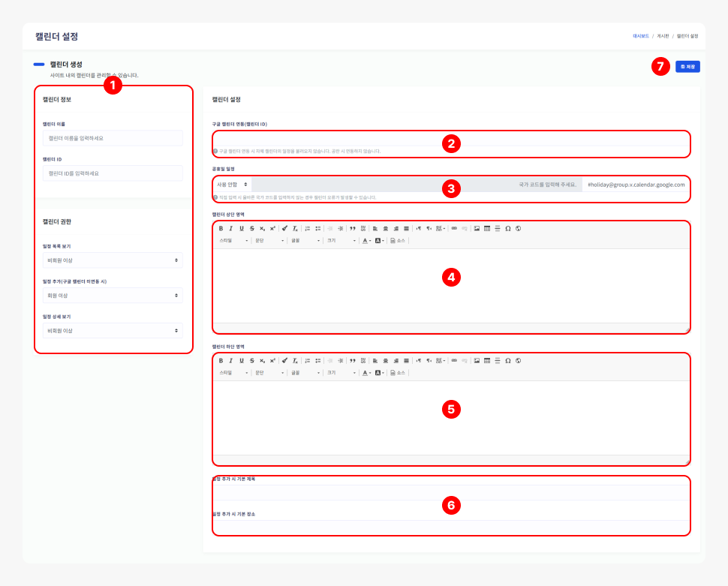
Task: Open text color picker in top editor
Action: click(x=366, y=241)
